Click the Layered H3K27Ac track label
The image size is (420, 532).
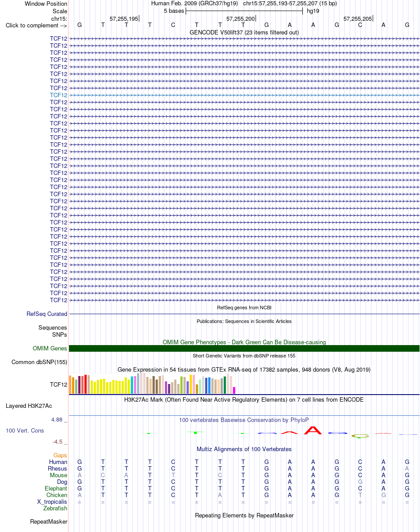29,405
